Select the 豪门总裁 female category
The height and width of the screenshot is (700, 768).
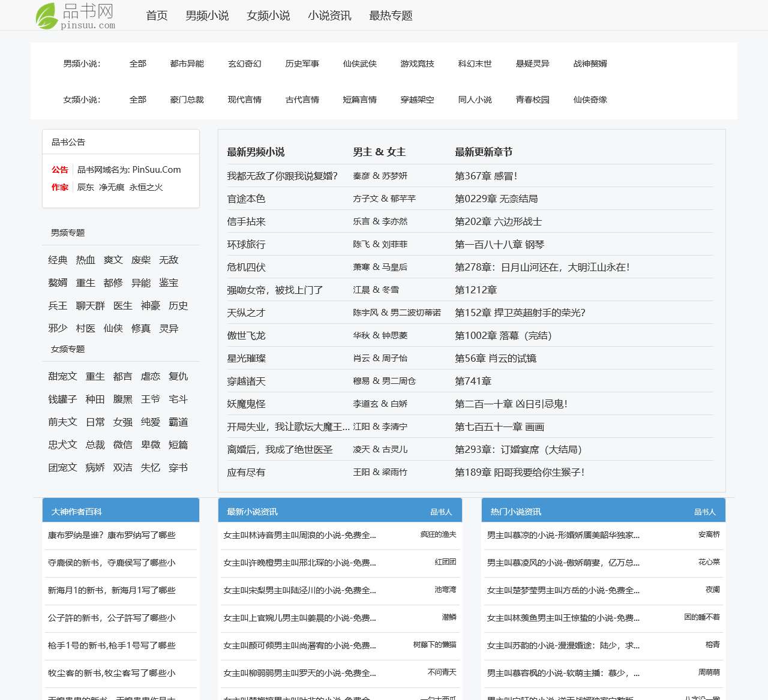pos(187,100)
